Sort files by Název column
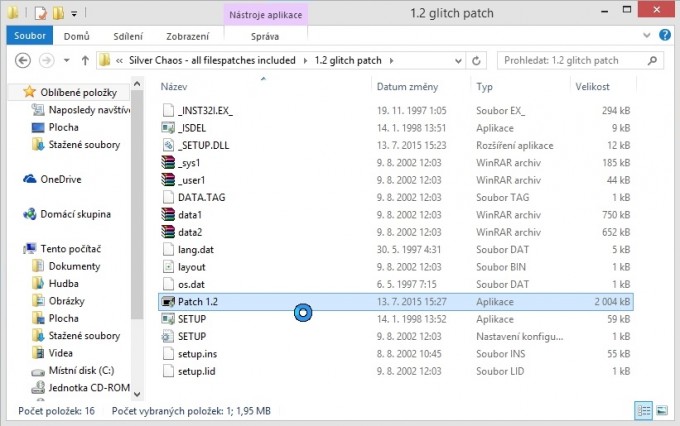 tap(174, 86)
